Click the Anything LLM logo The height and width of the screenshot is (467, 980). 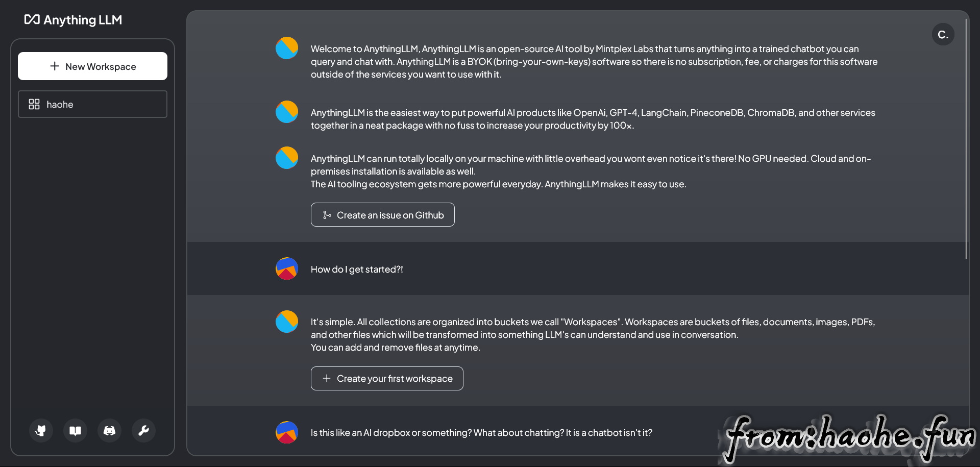coord(73,20)
